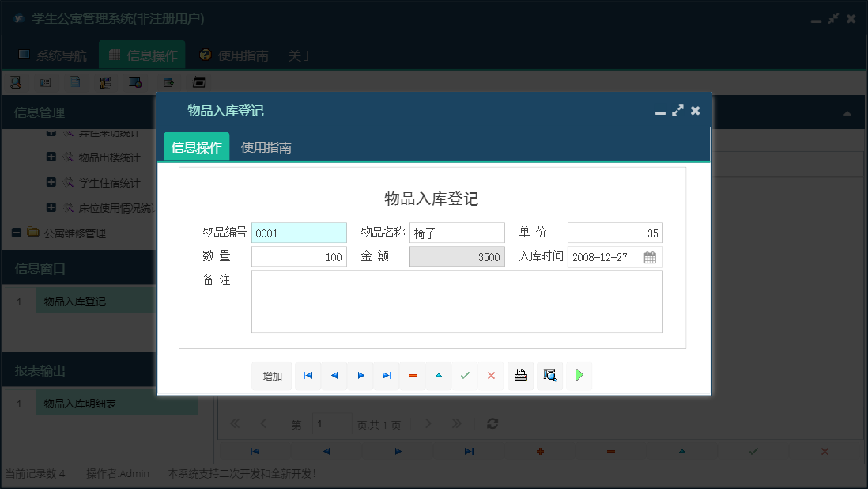Click inside the 备注 remarks text area
The width and height of the screenshot is (868, 489).
coord(457,302)
